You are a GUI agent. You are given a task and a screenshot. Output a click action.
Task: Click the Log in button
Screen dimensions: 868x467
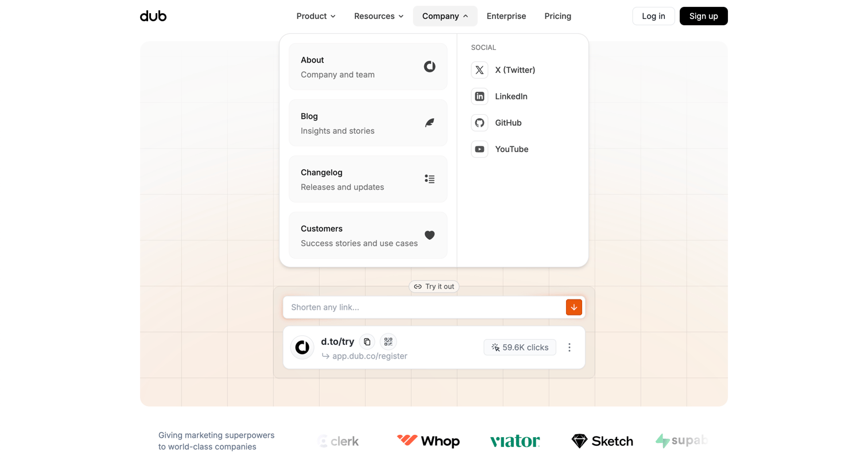(653, 16)
